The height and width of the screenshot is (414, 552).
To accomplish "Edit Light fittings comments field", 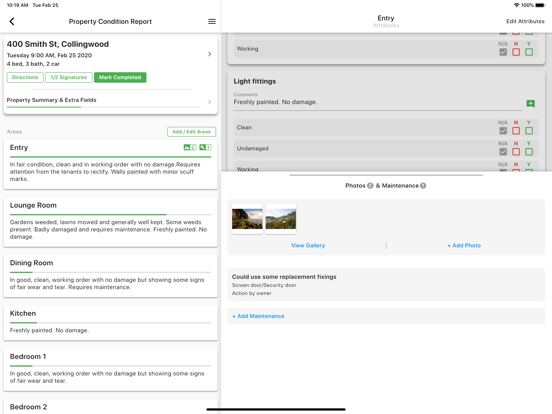I will pyautogui.click(x=378, y=102).
